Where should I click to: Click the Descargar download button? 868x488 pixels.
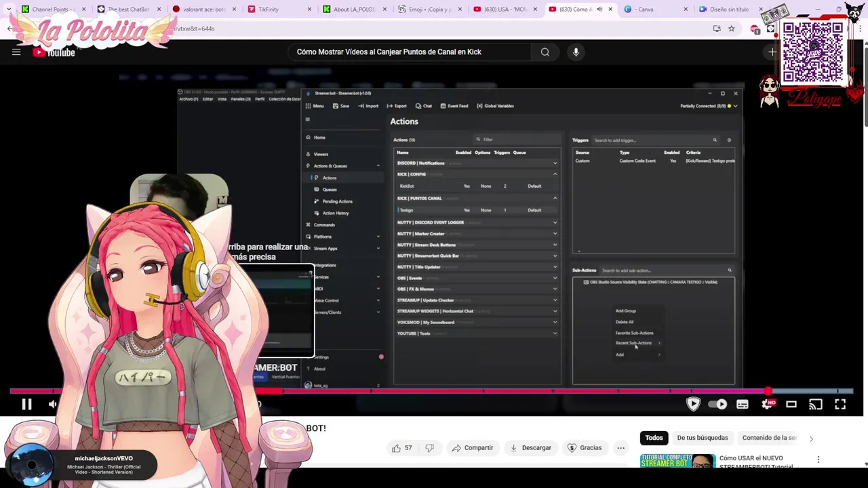pyautogui.click(x=530, y=448)
